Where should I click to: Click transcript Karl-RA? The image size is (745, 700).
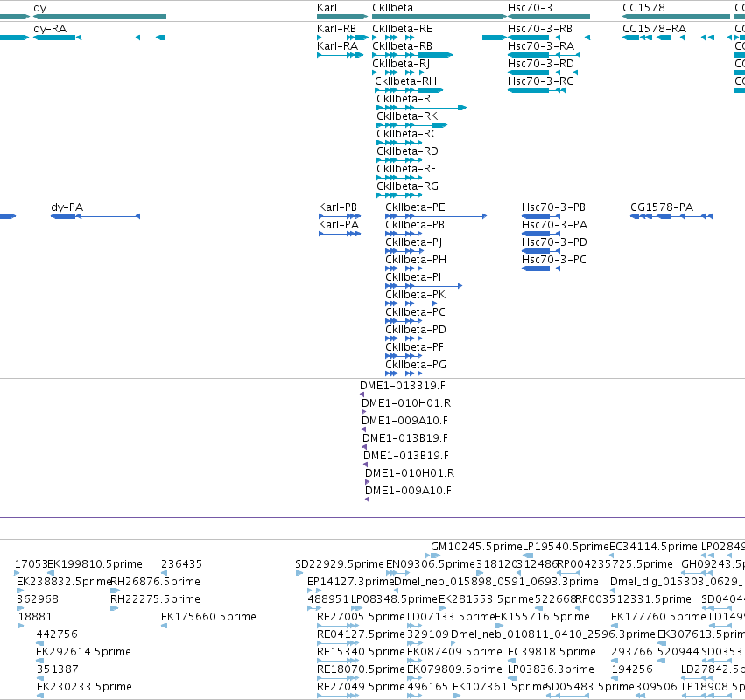click(x=337, y=46)
